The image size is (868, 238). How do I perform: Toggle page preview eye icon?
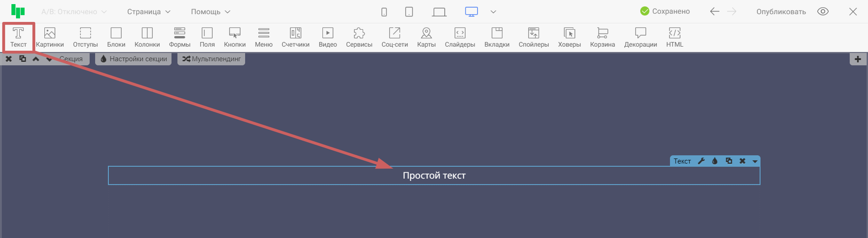pyautogui.click(x=823, y=11)
